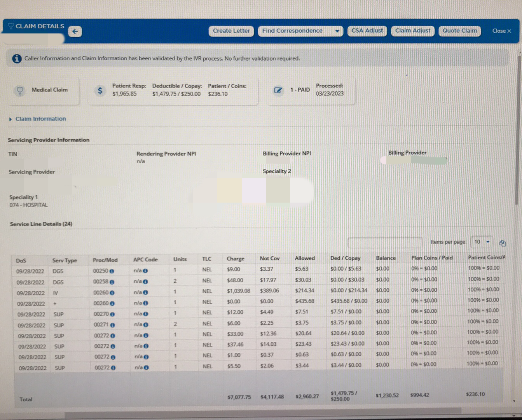
Task: Open APC n/a info icon in $48.00 row
Action: point(145,281)
